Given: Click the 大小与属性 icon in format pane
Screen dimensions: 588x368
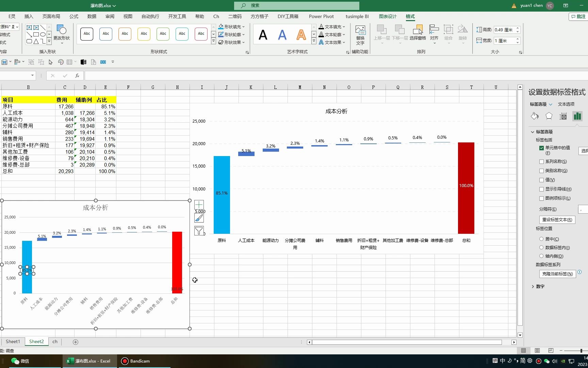Looking at the screenshot, I should 563,116.
